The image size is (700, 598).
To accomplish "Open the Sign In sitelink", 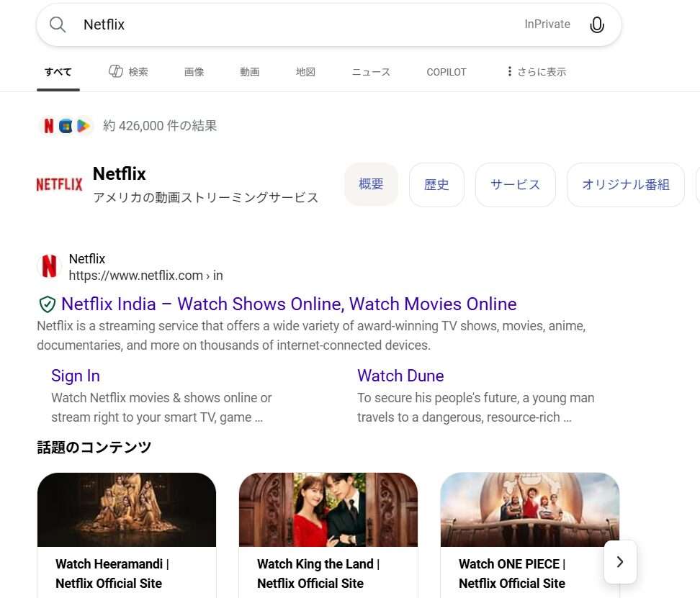I will (76, 376).
